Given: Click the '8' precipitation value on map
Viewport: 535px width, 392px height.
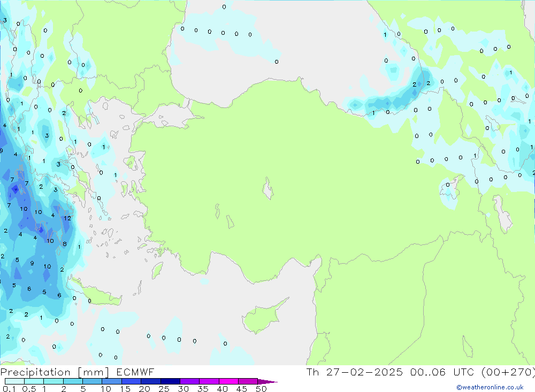Looking at the screenshot, I should pos(65,244).
